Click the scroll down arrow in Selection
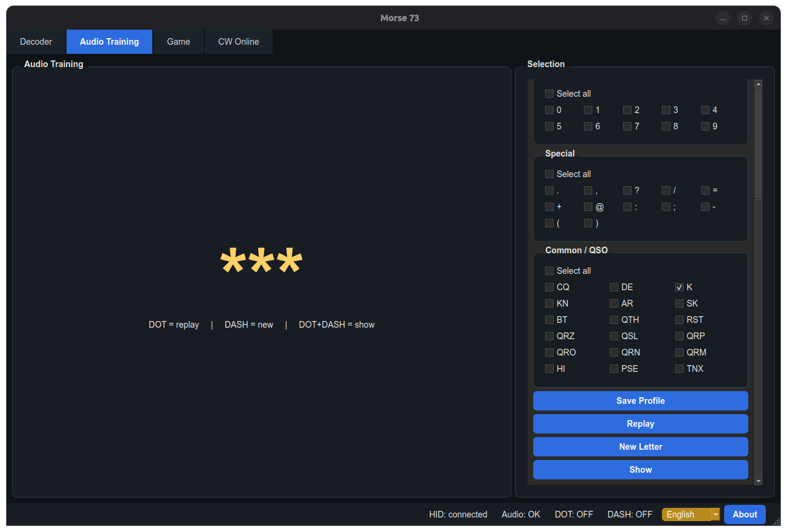787x532 pixels. (x=759, y=481)
